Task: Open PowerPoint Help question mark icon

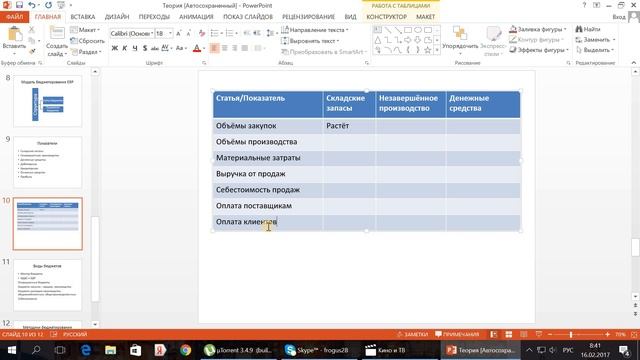Action: coord(584,5)
